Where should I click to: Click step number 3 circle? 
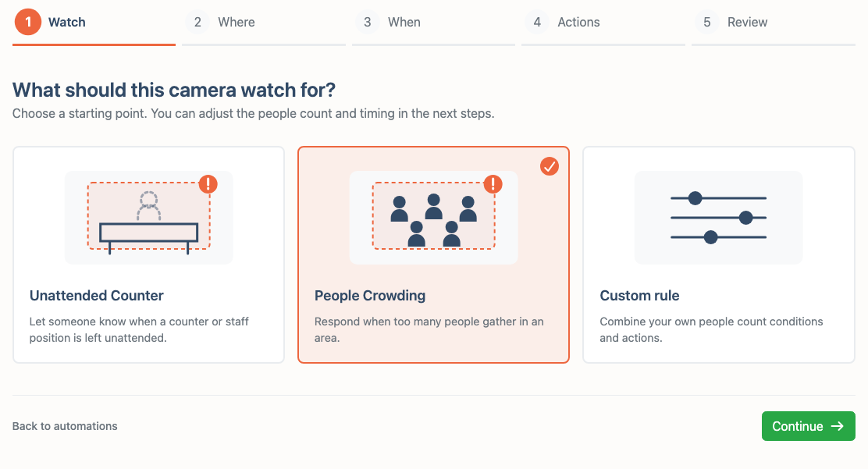coord(367,22)
